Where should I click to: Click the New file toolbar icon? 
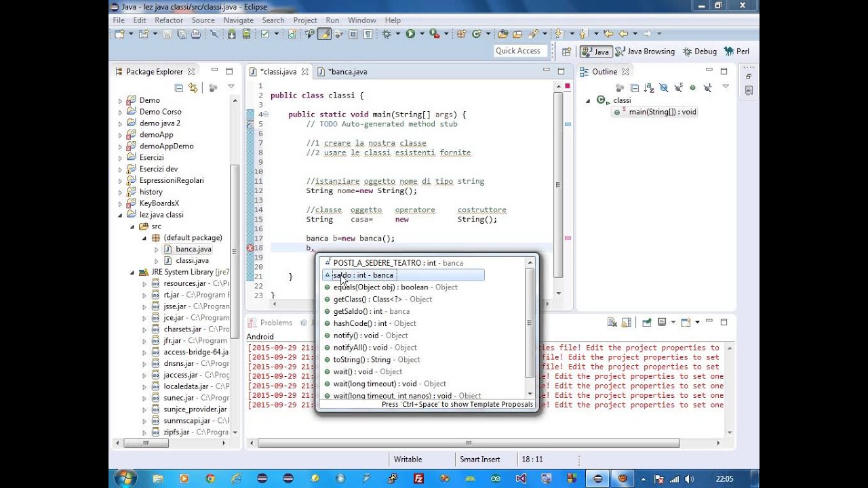click(119, 34)
